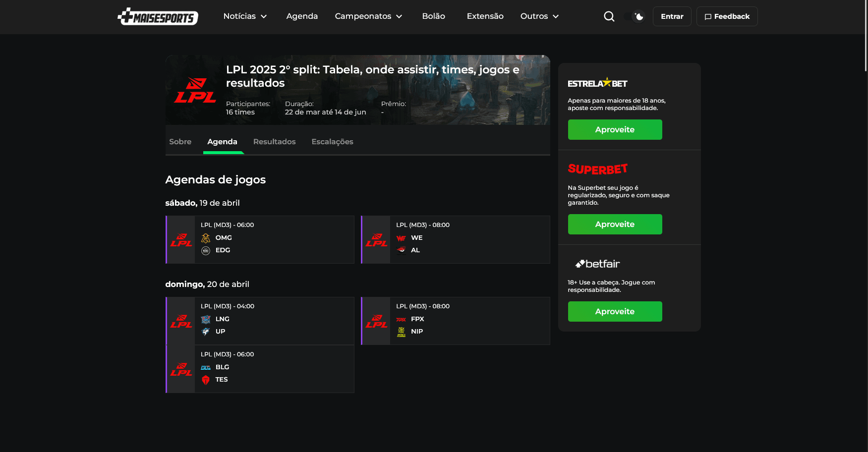The height and width of the screenshot is (452, 868).
Task: Click the 'sábado, 19 de abril' date heading
Action: click(202, 203)
